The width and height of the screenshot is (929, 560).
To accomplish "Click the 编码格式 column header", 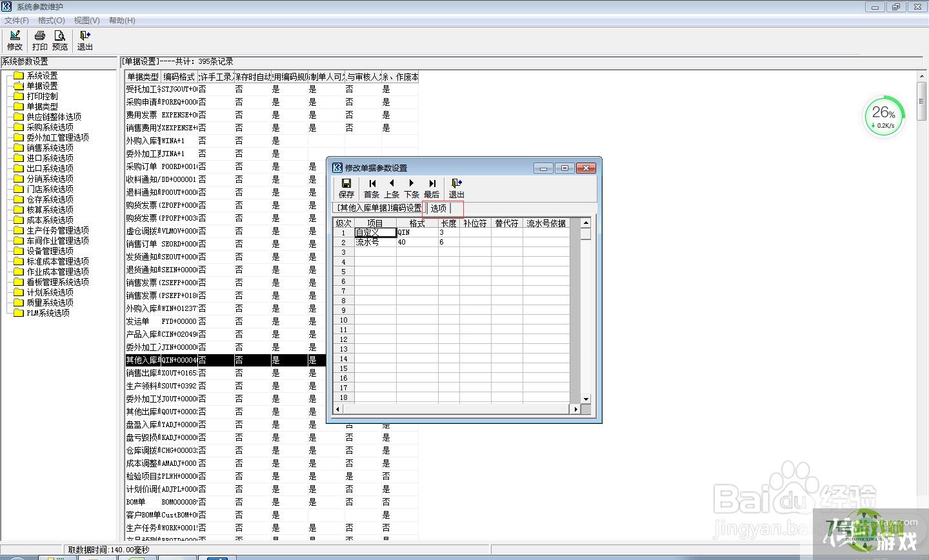I will coord(179,77).
